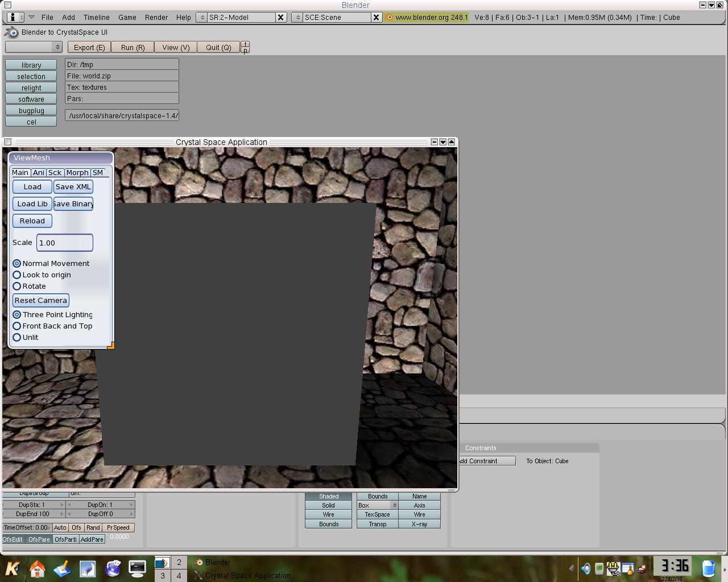The width and height of the screenshot is (728, 582).
Task: Open the Help menu
Action: point(184,18)
